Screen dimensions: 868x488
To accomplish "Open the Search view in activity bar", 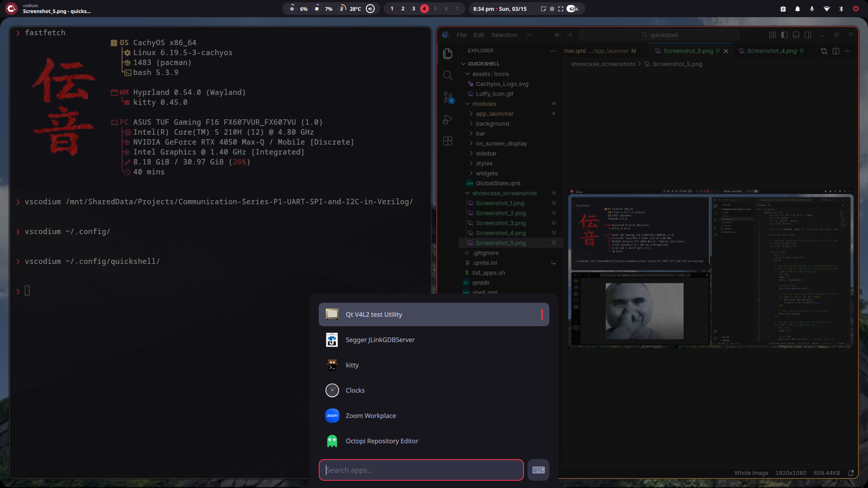I will pos(448,75).
